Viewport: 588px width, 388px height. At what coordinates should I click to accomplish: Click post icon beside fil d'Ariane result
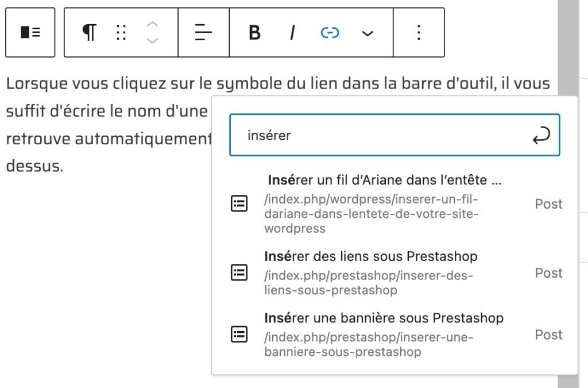[x=239, y=203]
